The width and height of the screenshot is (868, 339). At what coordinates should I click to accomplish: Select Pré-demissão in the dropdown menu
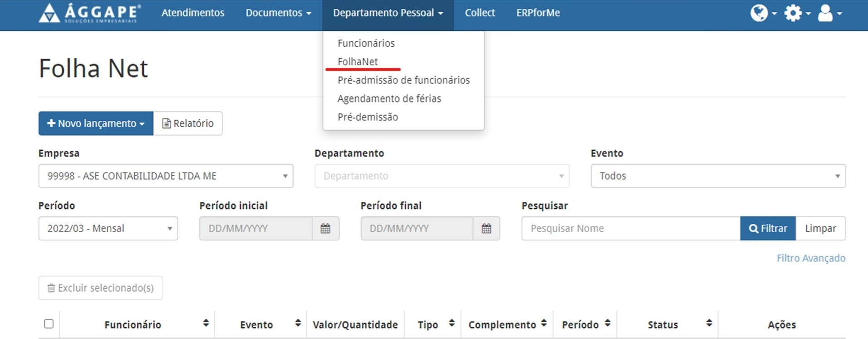[x=368, y=117]
